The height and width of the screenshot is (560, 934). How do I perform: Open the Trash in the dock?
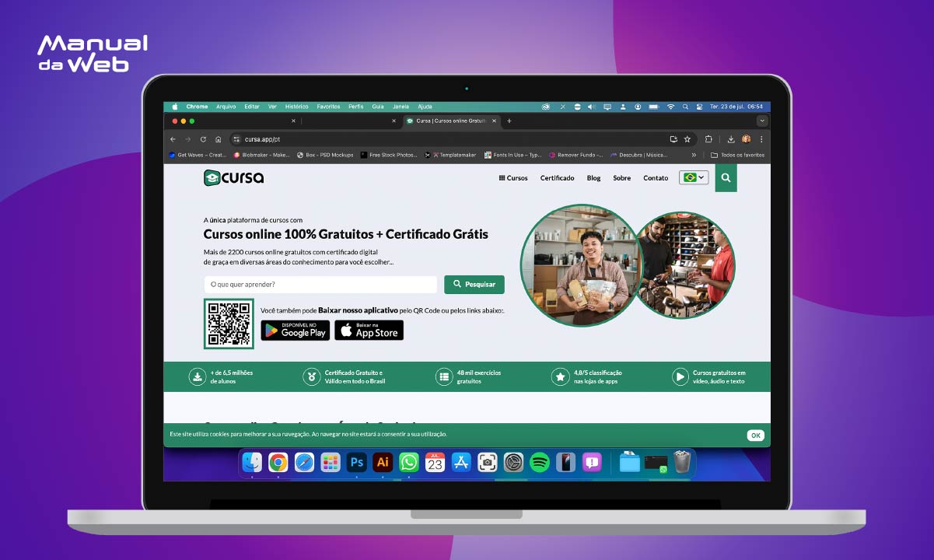(x=682, y=462)
